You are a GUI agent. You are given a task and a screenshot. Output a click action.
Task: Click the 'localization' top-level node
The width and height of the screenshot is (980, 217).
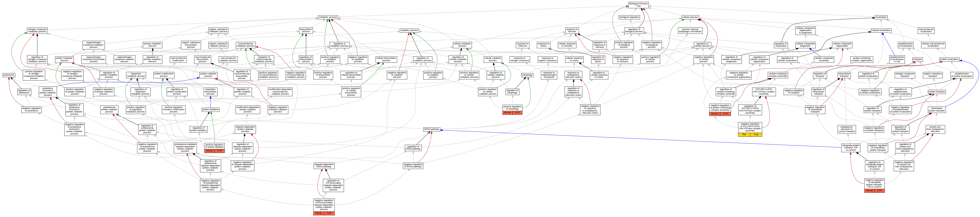[x=881, y=17]
